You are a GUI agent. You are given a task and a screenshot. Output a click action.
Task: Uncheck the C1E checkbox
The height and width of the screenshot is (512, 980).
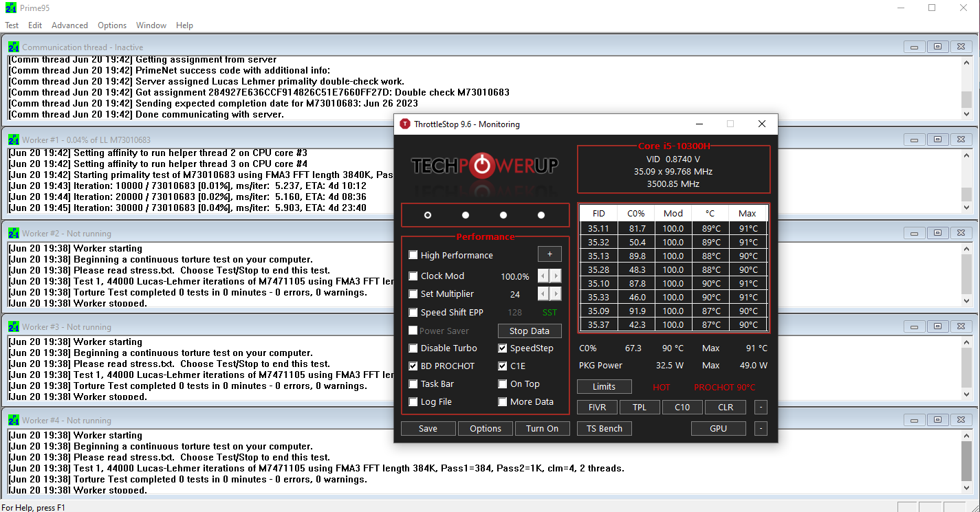(x=503, y=366)
